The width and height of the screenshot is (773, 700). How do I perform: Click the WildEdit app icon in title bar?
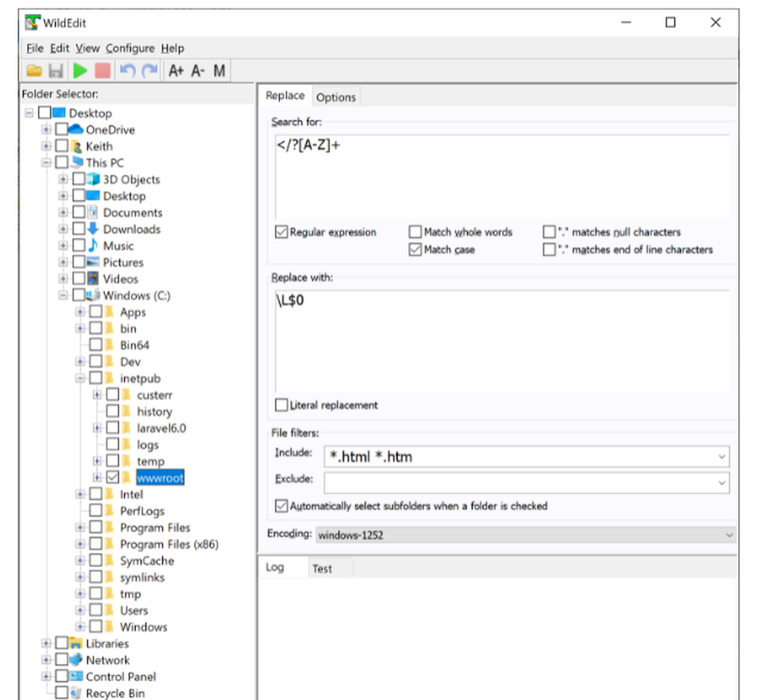tap(32, 22)
